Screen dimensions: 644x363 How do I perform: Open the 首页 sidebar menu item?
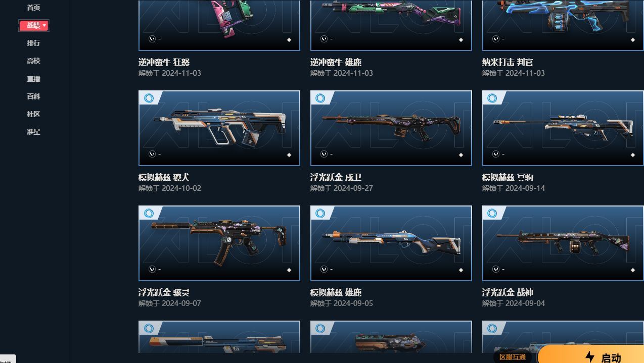tap(33, 8)
